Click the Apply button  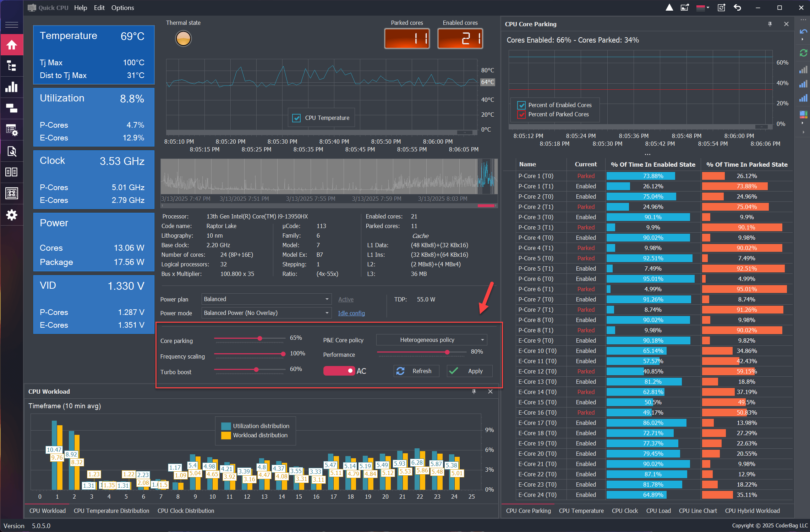(x=470, y=371)
